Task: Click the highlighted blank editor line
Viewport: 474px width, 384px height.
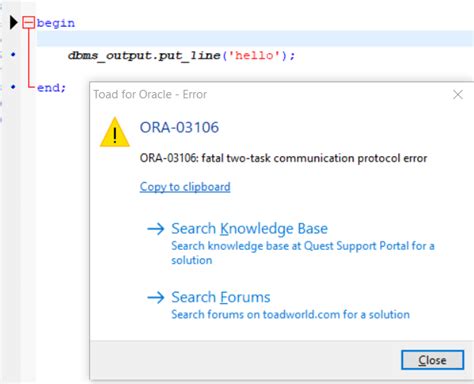Action: (x=255, y=39)
